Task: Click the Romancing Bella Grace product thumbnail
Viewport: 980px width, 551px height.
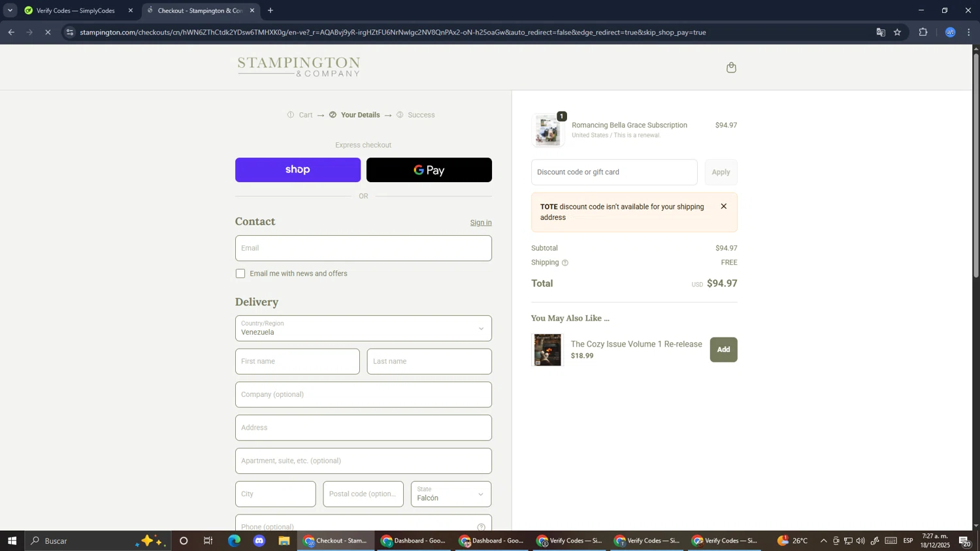Action: click(547, 130)
